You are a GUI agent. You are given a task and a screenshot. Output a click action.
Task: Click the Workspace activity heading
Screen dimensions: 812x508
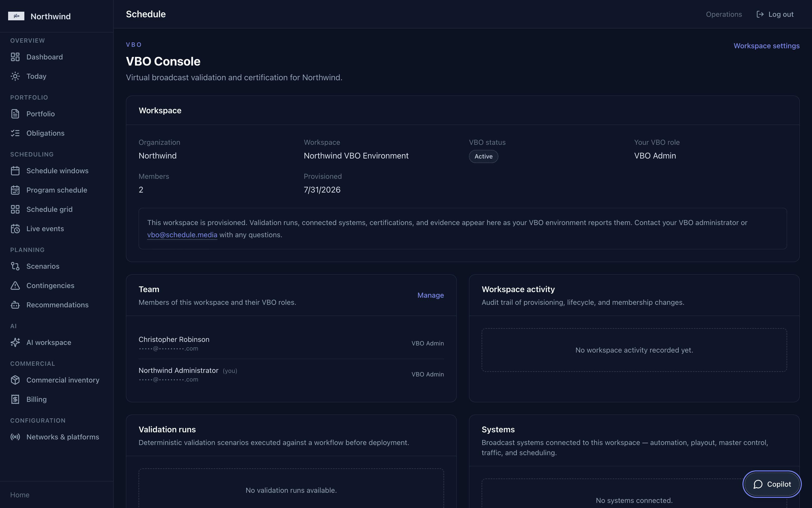coord(518,289)
